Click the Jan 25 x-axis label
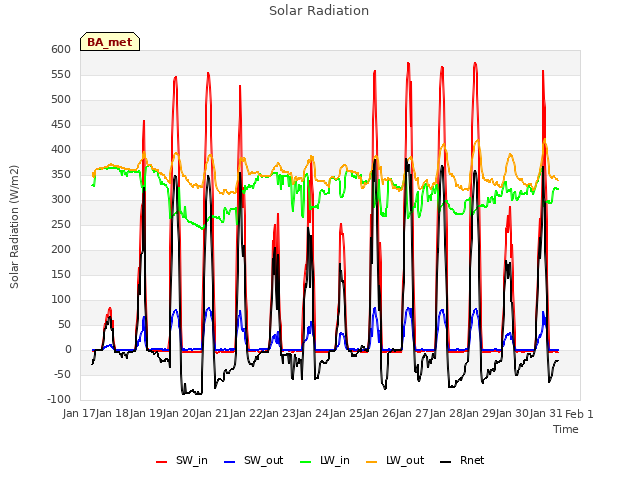 pyautogui.click(x=346, y=414)
